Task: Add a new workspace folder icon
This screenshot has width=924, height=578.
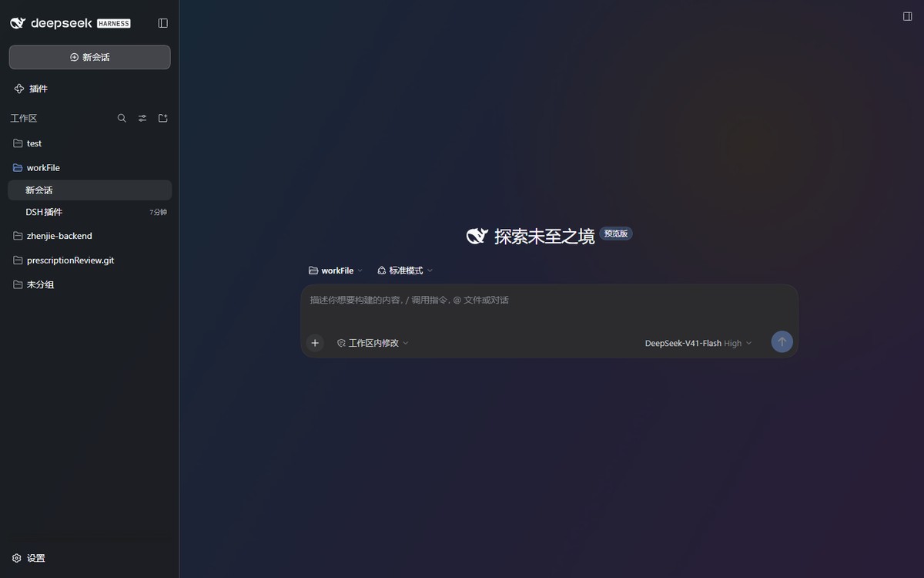Action: pos(162,118)
